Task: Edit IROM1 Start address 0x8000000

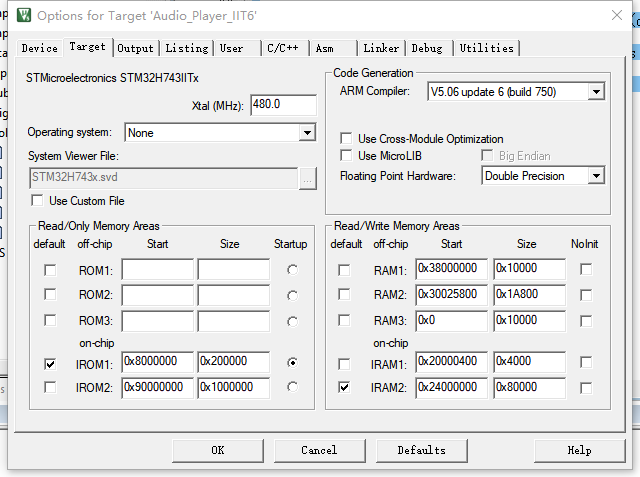Action: tap(158, 362)
